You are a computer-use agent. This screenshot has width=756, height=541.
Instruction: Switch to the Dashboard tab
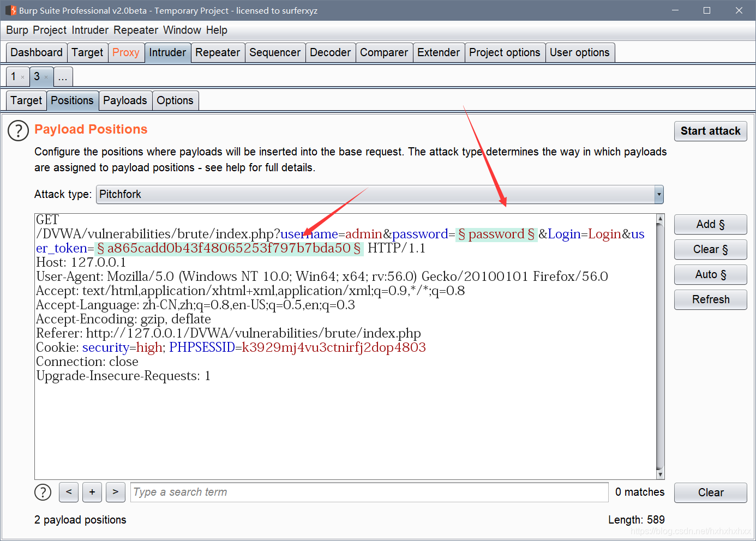coord(37,52)
